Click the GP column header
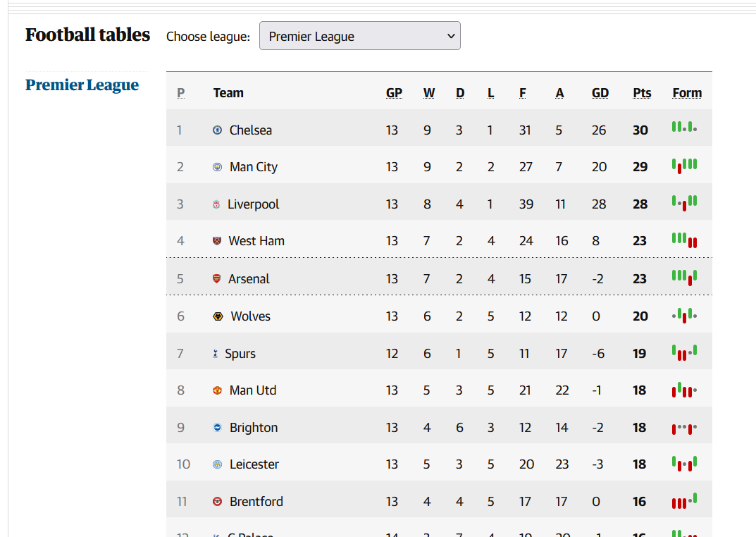The image size is (756, 537). (x=394, y=92)
